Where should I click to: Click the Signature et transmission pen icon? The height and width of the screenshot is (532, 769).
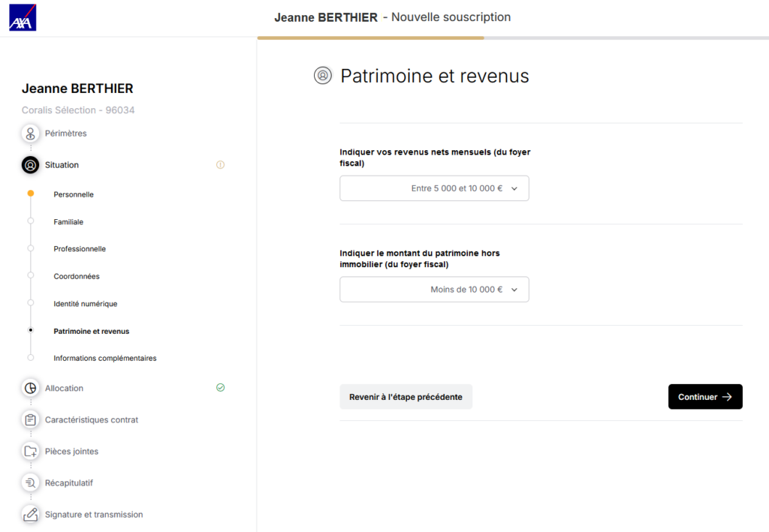(31, 515)
